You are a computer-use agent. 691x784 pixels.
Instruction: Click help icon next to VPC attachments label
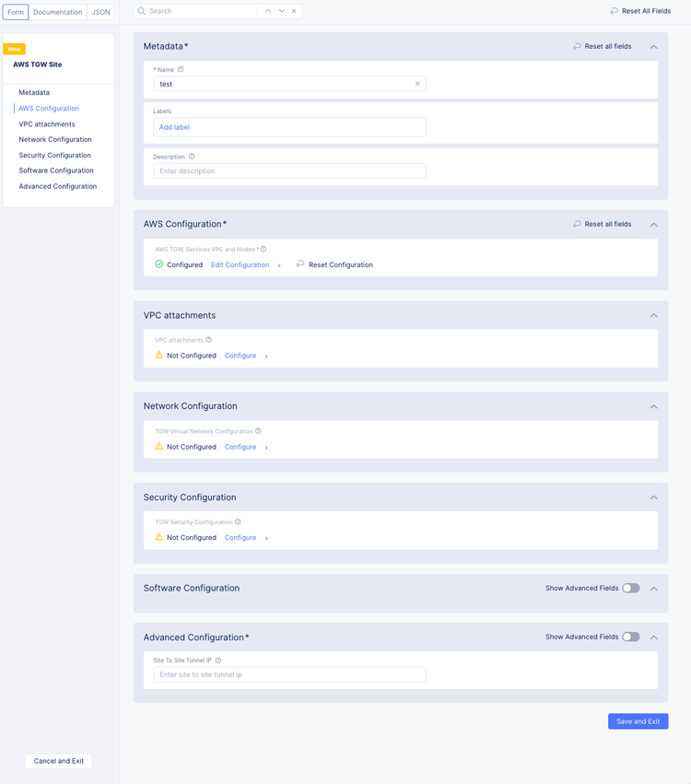coord(209,340)
